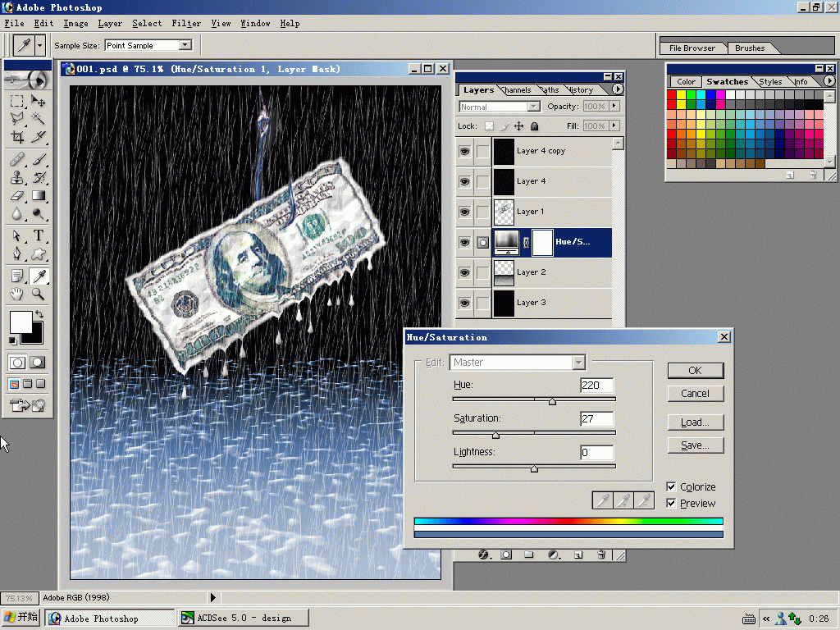Select the Dodge tool

(38, 214)
